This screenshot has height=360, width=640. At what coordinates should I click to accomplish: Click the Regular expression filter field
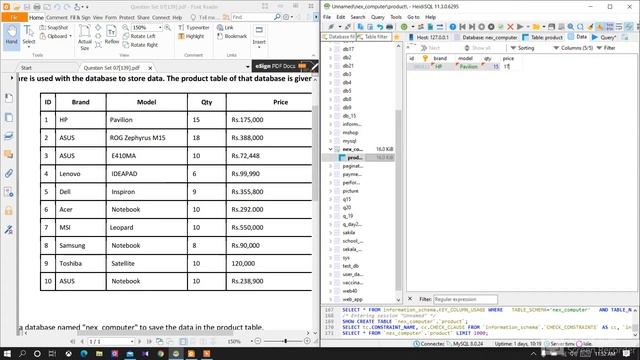[x=465, y=299]
